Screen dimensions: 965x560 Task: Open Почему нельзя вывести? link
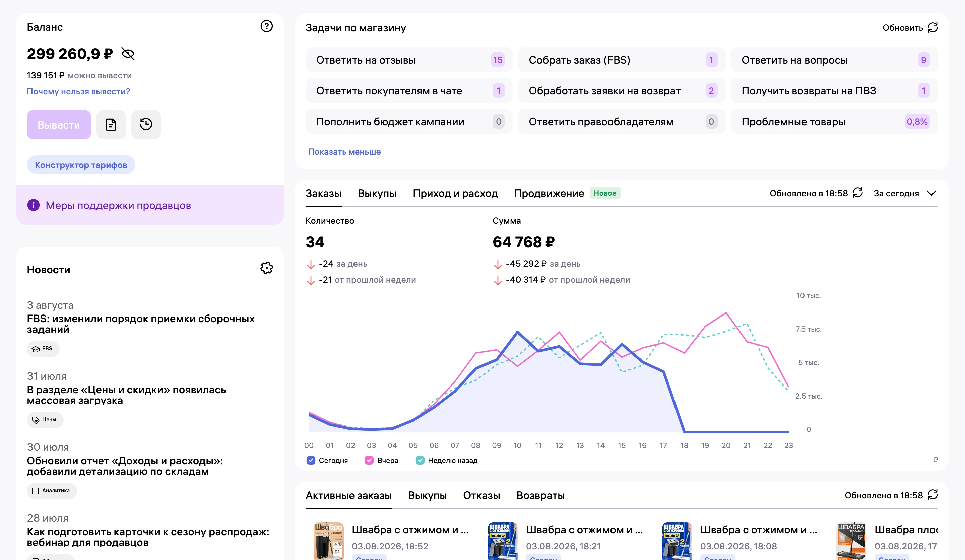click(78, 91)
